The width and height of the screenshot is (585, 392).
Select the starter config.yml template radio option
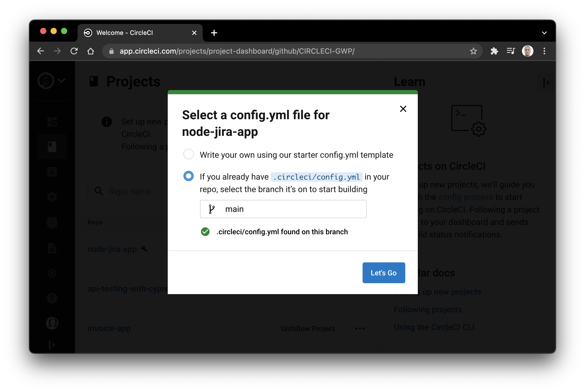click(189, 154)
